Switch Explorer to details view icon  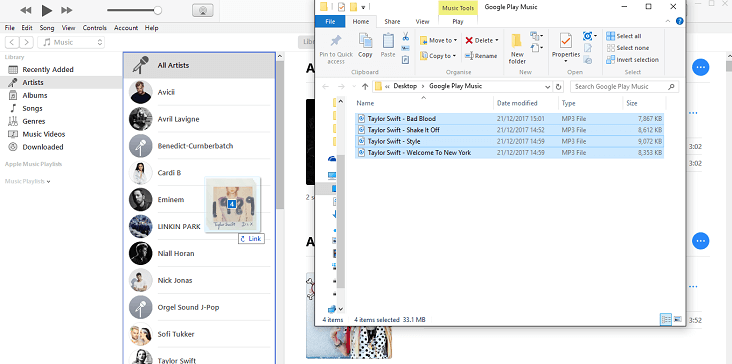point(666,320)
